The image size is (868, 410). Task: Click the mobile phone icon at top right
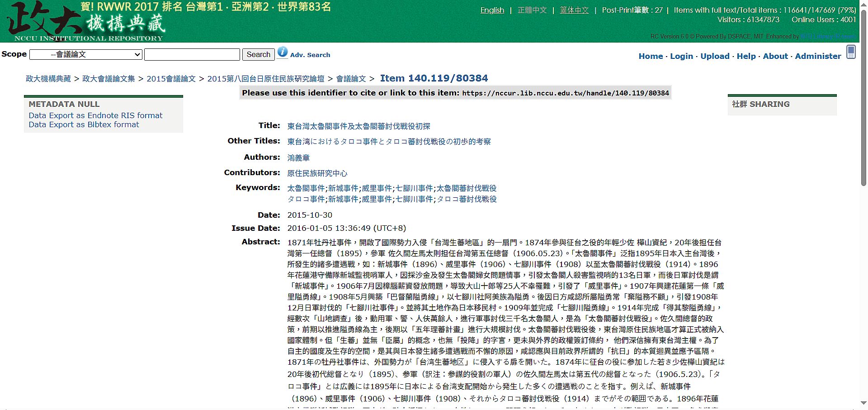click(851, 52)
